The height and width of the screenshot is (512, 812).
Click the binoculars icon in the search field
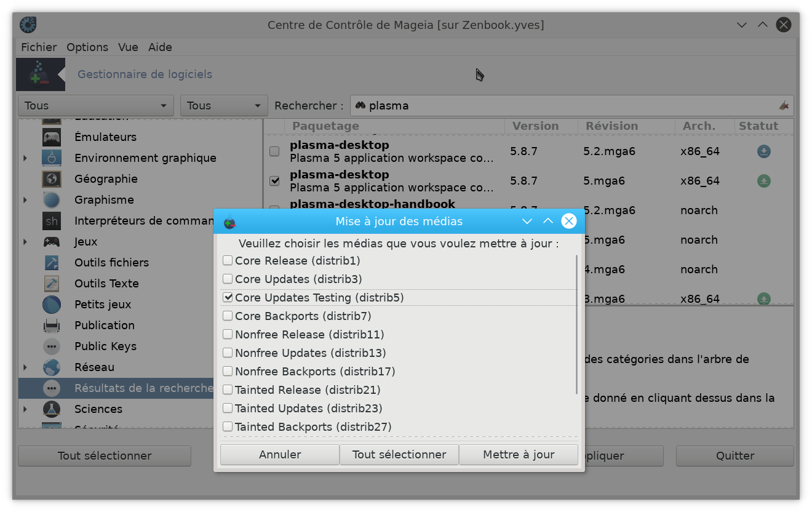(x=360, y=105)
